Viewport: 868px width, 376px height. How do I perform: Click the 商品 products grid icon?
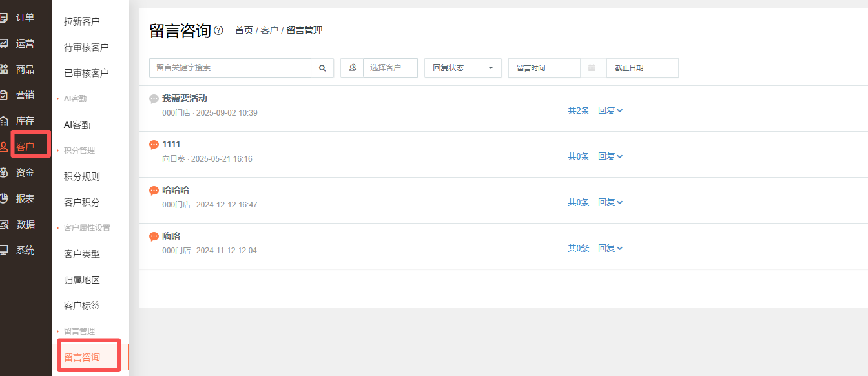tap(4, 69)
